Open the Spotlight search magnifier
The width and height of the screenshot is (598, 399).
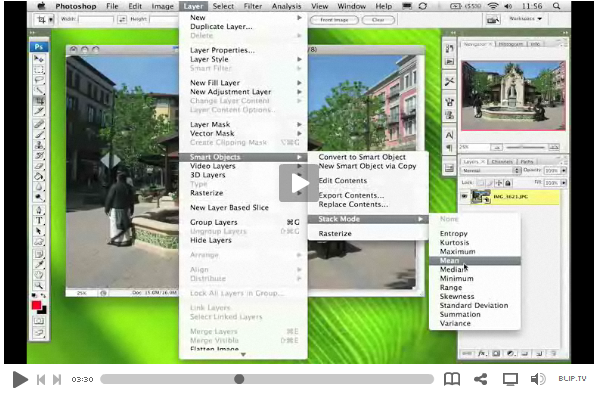556,6
